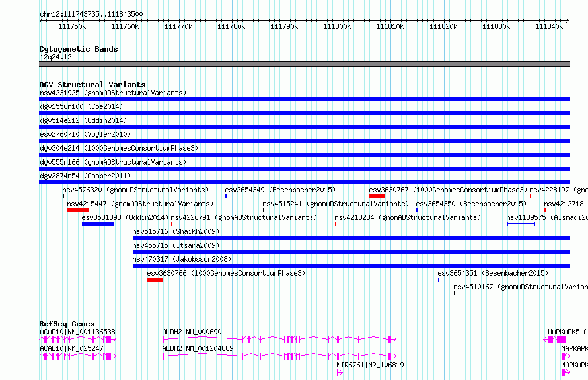The height and width of the screenshot is (380, 588).
Task: Click the RefSeq Genes track title
Action: (x=67, y=324)
